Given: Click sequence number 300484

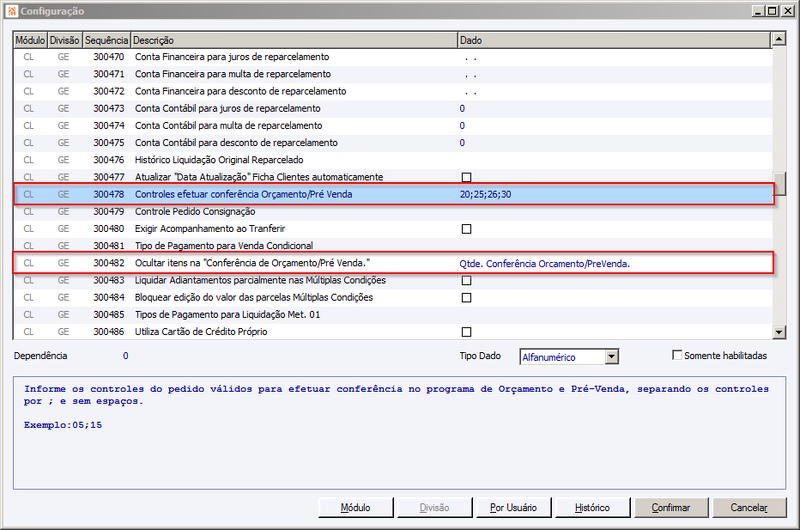Looking at the screenshot, I should point(109,297).
